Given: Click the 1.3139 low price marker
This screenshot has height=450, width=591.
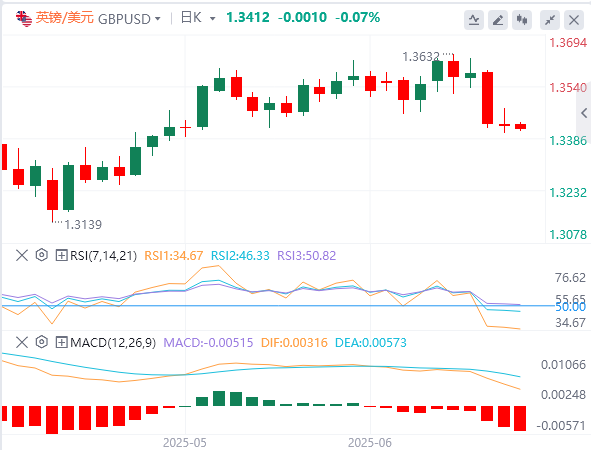Looking at the screenshot, I should [x=83, y=225].
